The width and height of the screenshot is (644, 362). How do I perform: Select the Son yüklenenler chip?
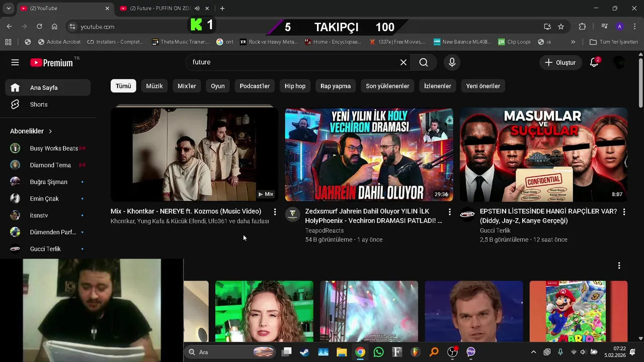click(x=387, y=86)
